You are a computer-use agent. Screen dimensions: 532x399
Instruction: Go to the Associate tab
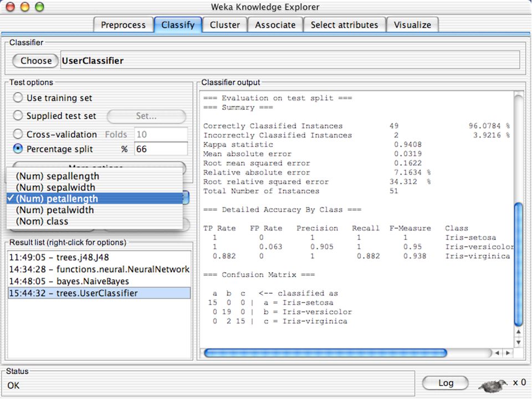tap(275, 25)
